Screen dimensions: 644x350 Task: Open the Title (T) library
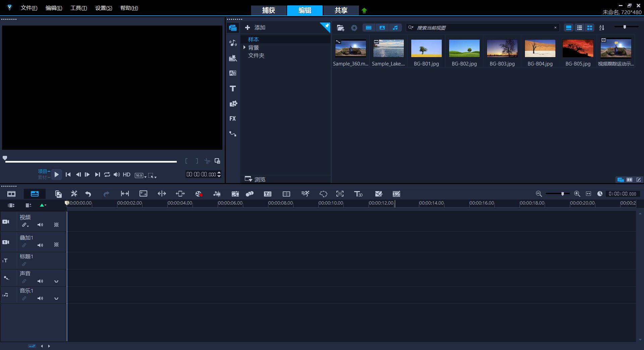(233, 88)
